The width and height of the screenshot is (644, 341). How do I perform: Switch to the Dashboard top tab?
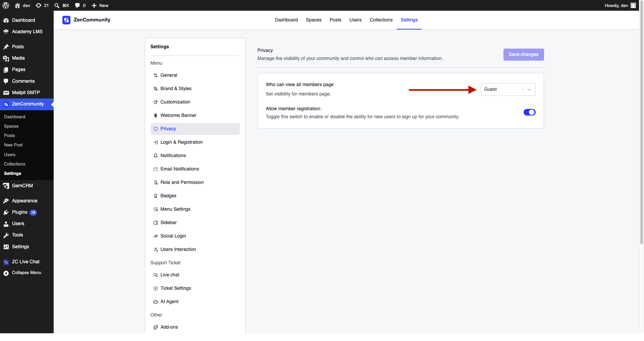[286, 20]
